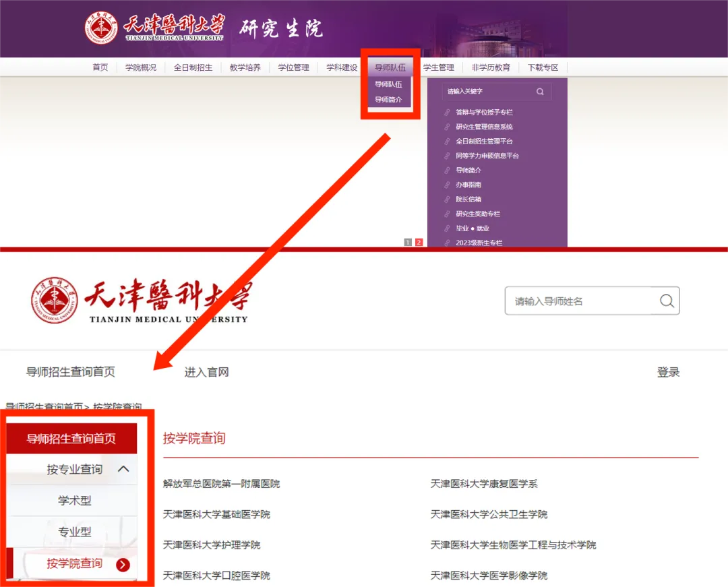Collapse the 按专业查询 chevron
Viewport: 728px width, 587px height.
[x=123, y=469]
